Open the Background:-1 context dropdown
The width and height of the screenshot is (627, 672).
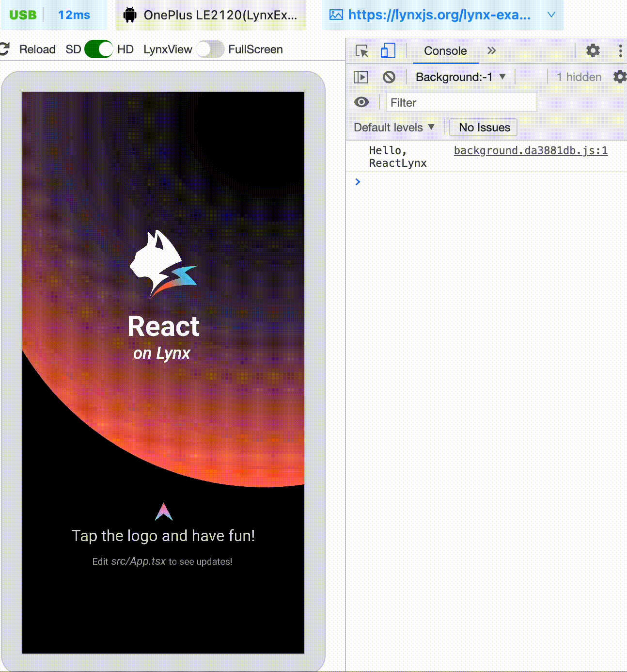[460, 77]
